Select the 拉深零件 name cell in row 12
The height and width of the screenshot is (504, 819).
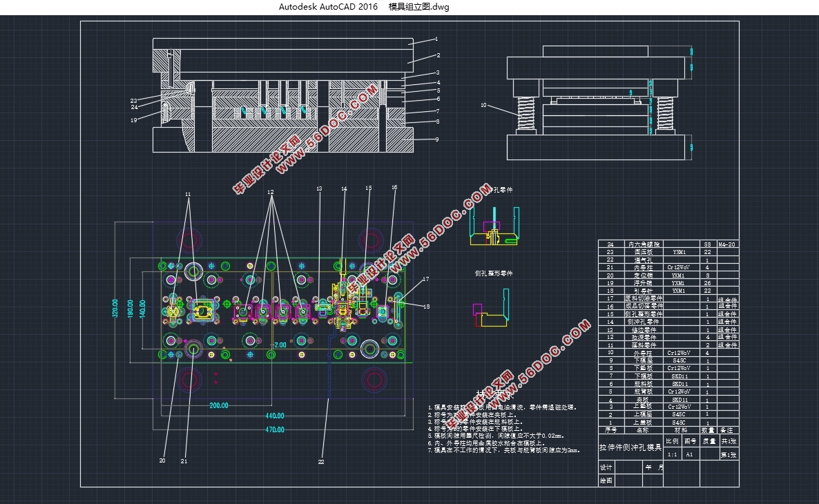click(x=643, y=338)
